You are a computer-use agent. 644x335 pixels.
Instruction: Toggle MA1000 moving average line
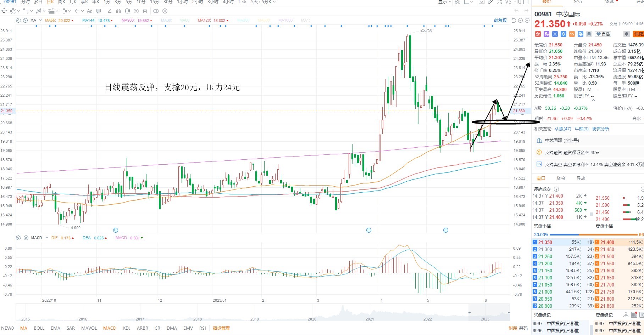(286, 20)
